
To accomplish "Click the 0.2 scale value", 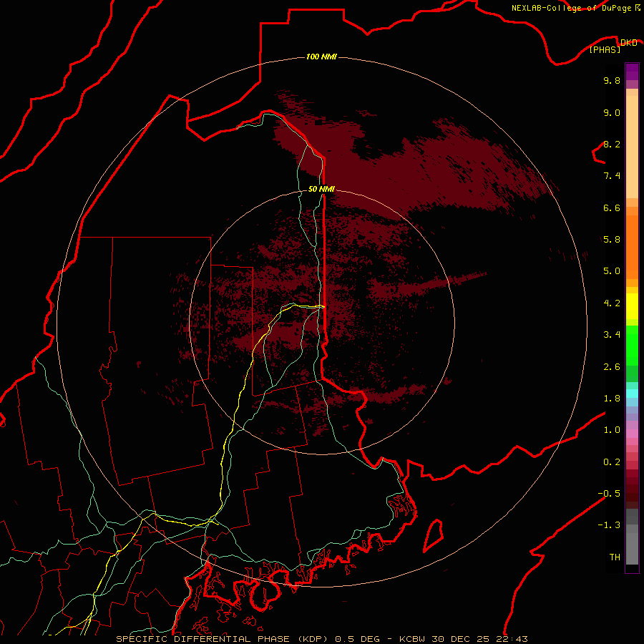I will coord(612,462).
